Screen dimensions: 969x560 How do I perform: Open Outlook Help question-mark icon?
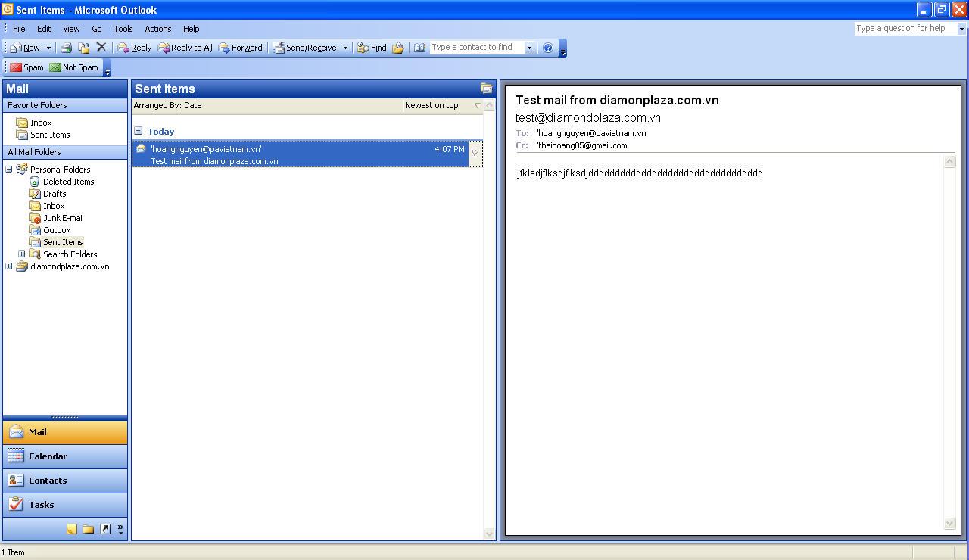[548, 48]
